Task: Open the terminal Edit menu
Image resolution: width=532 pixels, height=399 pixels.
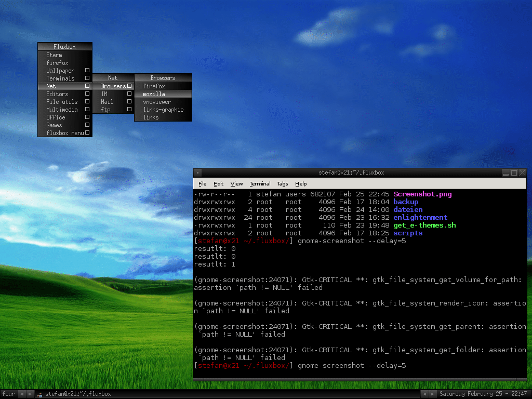Action: (218, 183)
